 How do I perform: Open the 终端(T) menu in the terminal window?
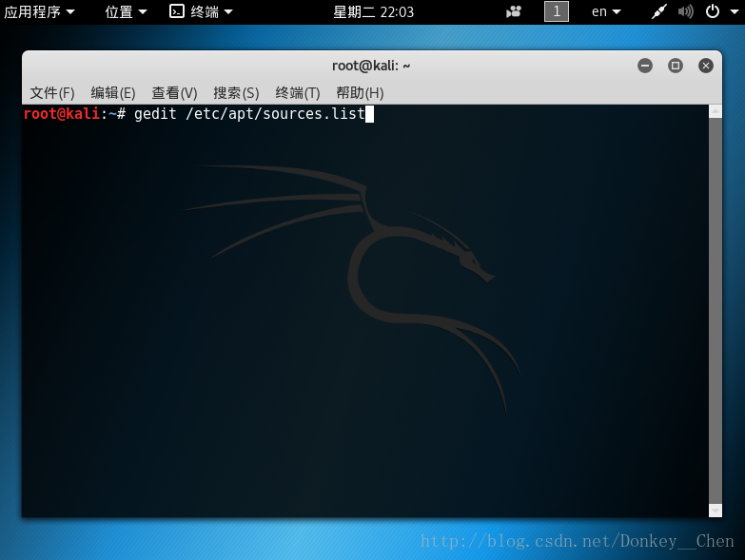298,92
